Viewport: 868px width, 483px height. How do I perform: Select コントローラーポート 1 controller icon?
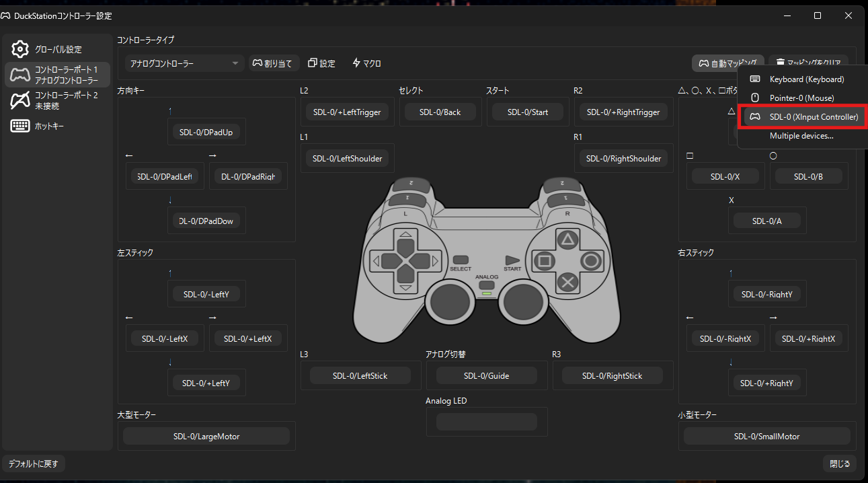[20, 75]
